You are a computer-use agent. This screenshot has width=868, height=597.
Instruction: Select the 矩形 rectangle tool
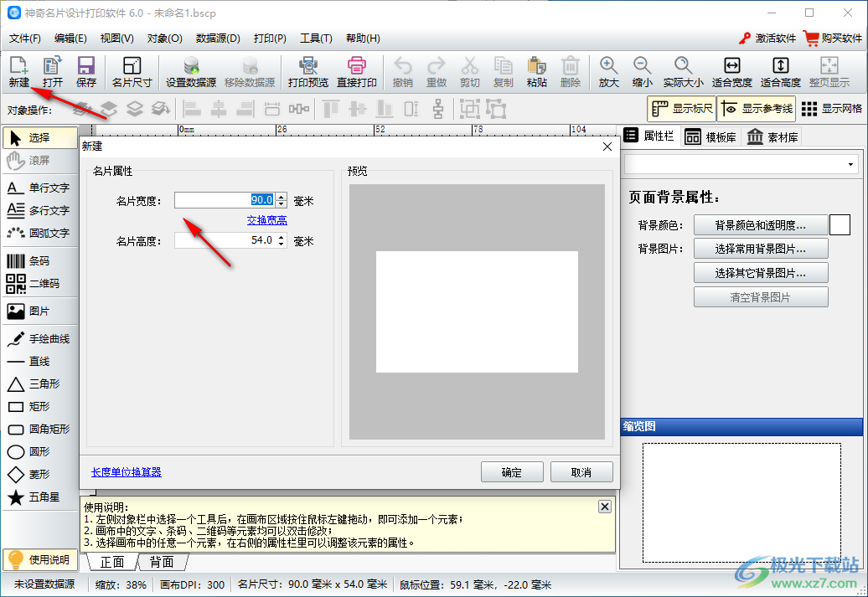pyautogui.click(x=39, y=407)
